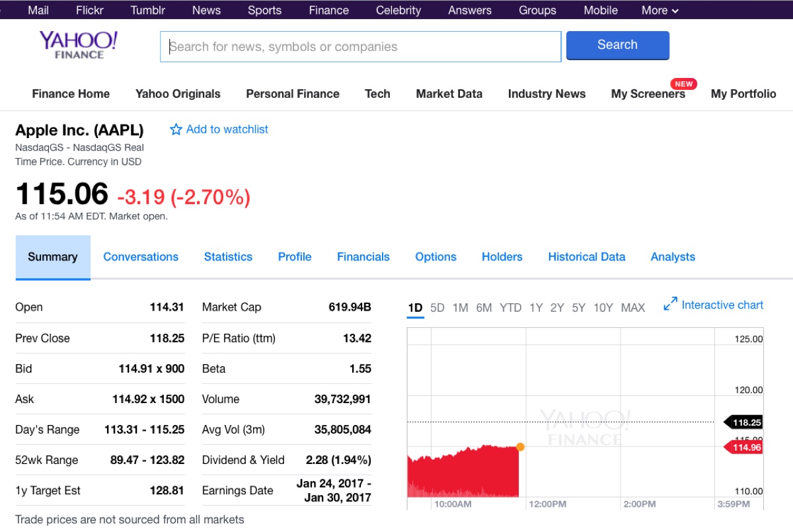Open the interactive chart expand icon

[669, 304]
